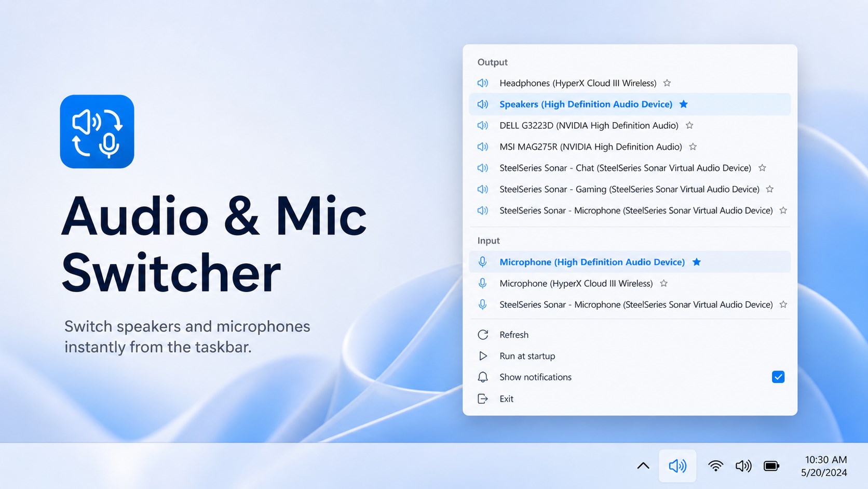The image size is (868, 489).
Task: Click the battery status tray icon
Action: (771, 466)
